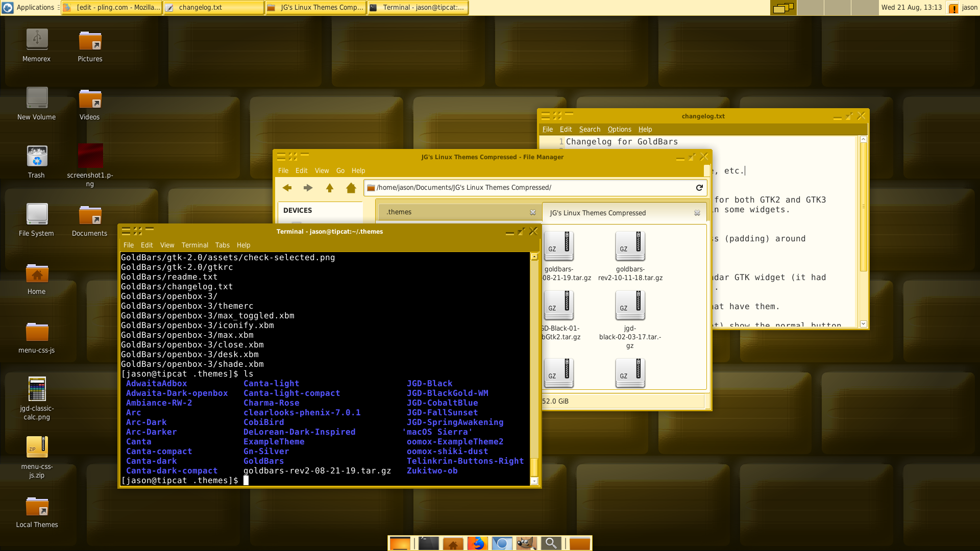Click the changelog editor scroll-down arrow
The width and height of the screenshot is (980, 551).
(x=863, y=324)
